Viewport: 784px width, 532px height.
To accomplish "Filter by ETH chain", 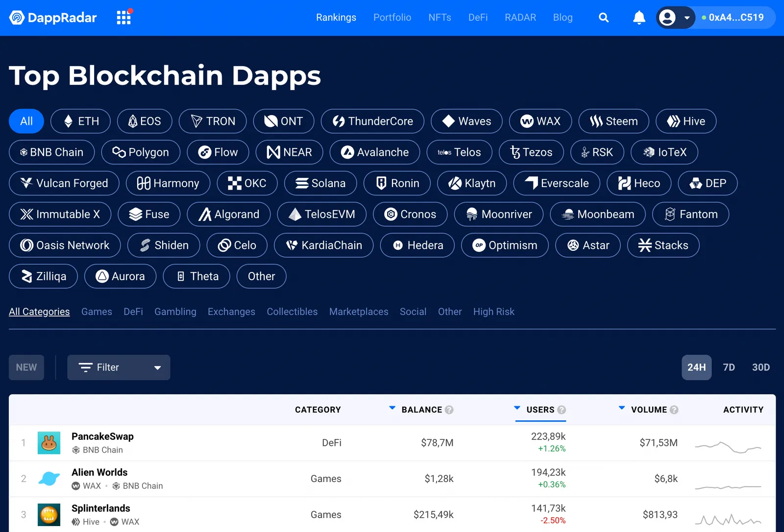I will click(80, 121).
